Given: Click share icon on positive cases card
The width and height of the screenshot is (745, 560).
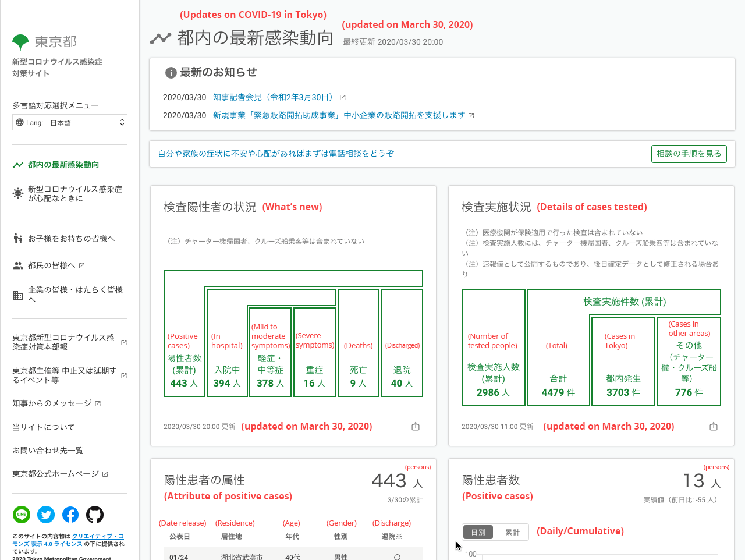Looking at the screenshot, I should click(416, 427).
